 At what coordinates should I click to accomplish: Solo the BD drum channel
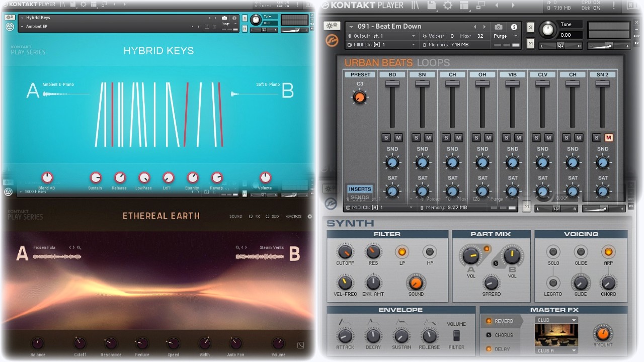click(x=386, y=138)
